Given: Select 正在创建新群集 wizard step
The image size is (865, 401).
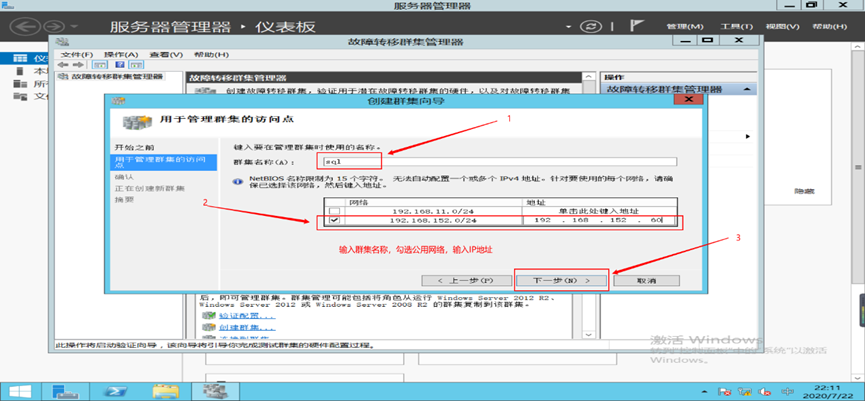Looking at the screenshot, I should click(149, 188).
